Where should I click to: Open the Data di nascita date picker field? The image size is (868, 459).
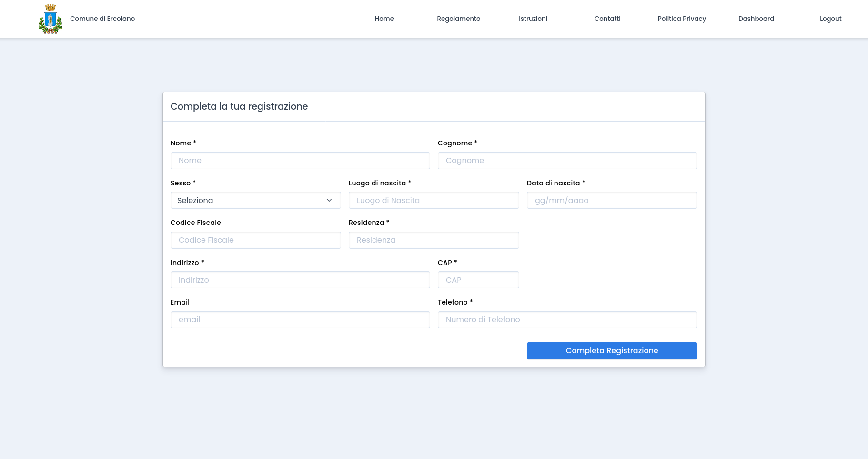tap(612, 200)
